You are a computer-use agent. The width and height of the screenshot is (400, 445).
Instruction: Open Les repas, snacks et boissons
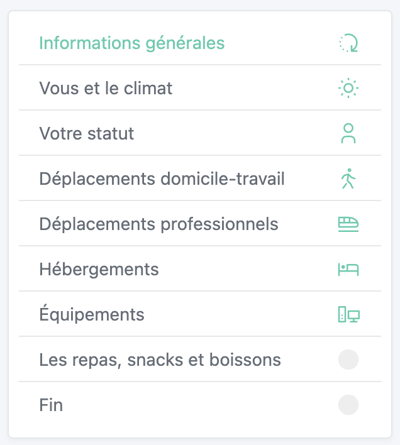pos(160,360)
